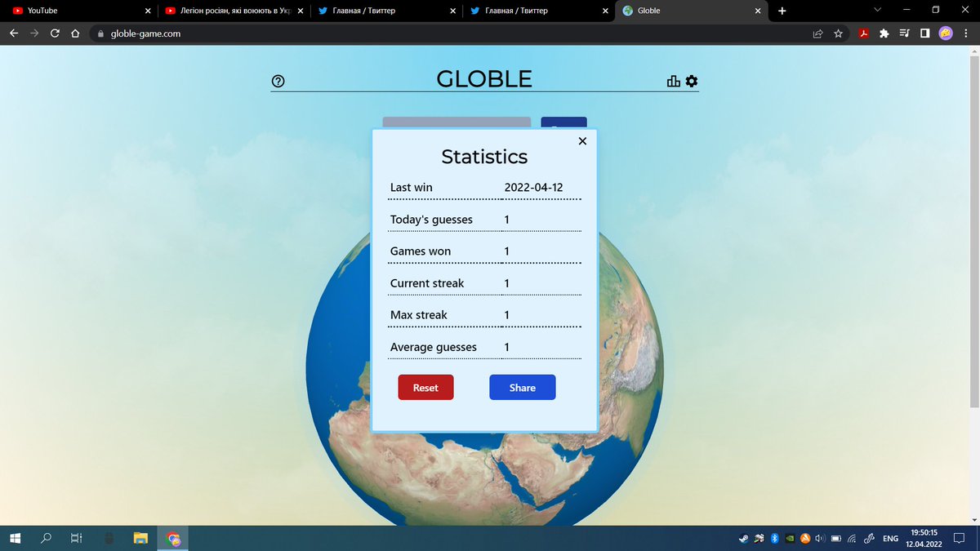Click the Last win date 2022-04-12
Image resolution: width=980 pixels, height=551 pixels.
[534, 188]
